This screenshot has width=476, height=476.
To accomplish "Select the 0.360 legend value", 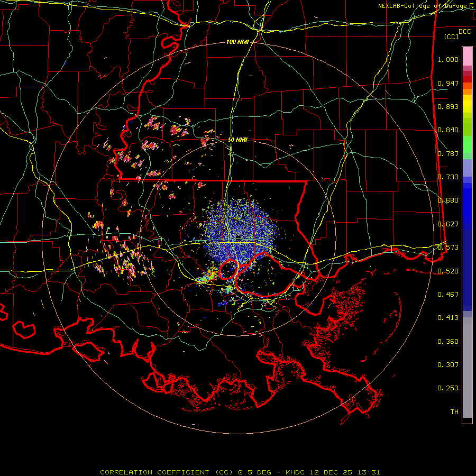I will tap(448, 342).
